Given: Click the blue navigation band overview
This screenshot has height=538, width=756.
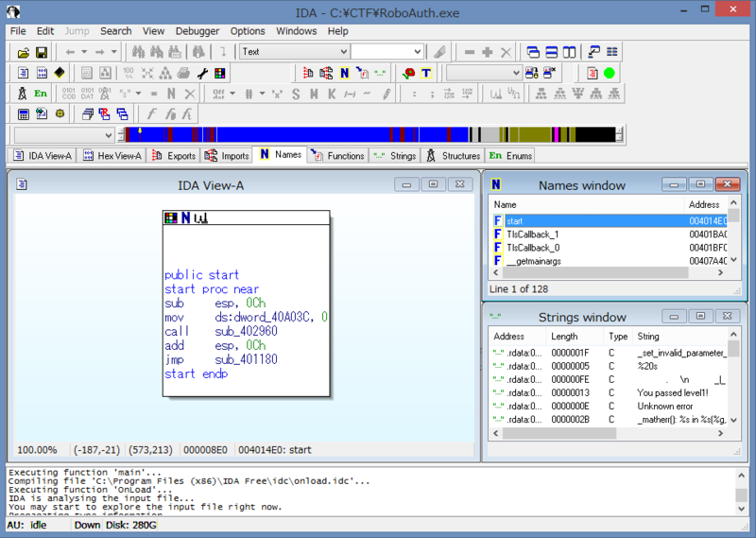Looking at the screenshot, I should [370, 134].
